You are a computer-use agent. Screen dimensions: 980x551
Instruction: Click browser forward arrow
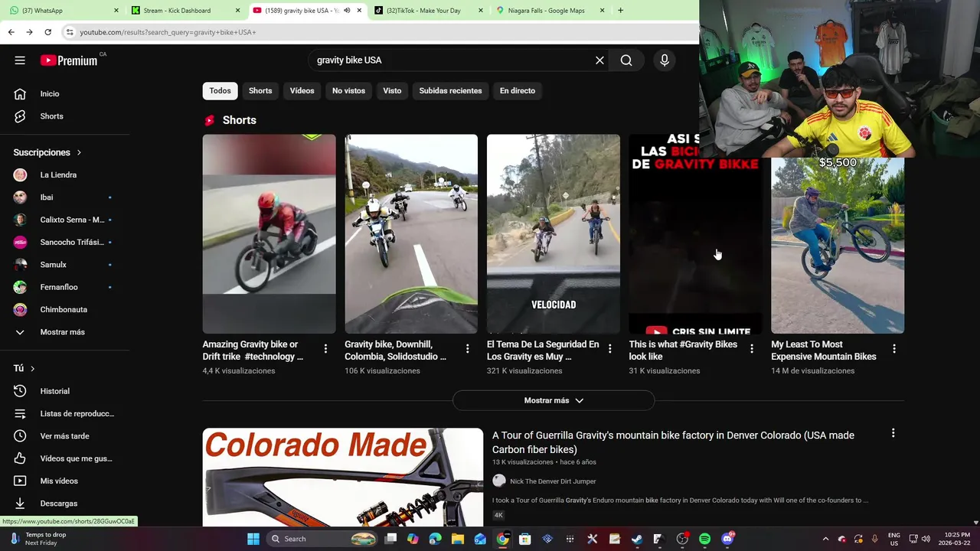(29, 32)
